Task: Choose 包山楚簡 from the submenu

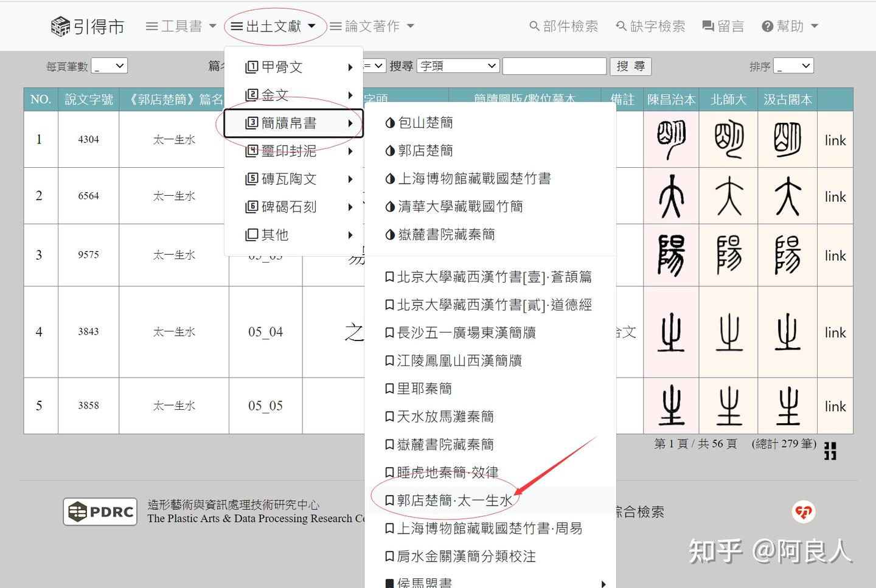Action: [419, 123]
